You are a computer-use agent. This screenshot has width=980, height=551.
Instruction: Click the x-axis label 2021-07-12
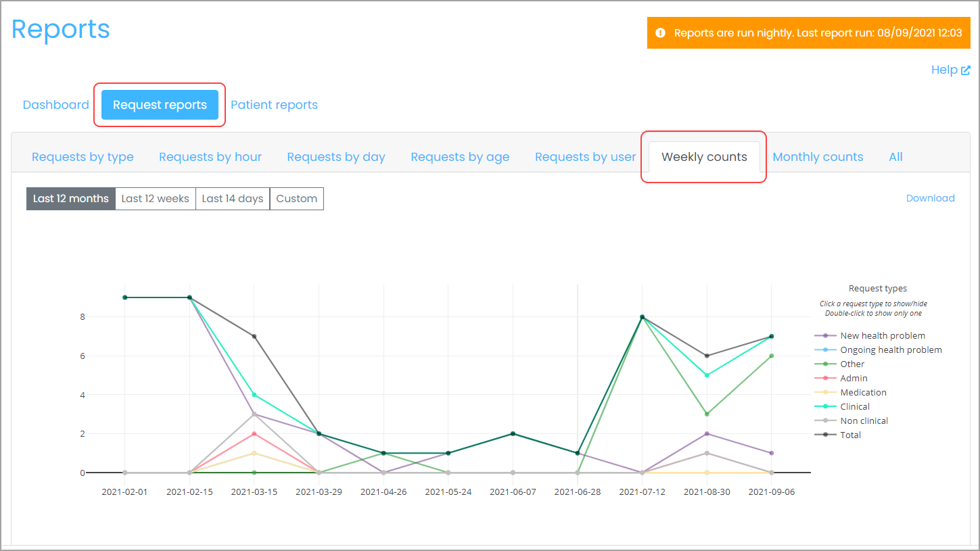pos(643,492)
